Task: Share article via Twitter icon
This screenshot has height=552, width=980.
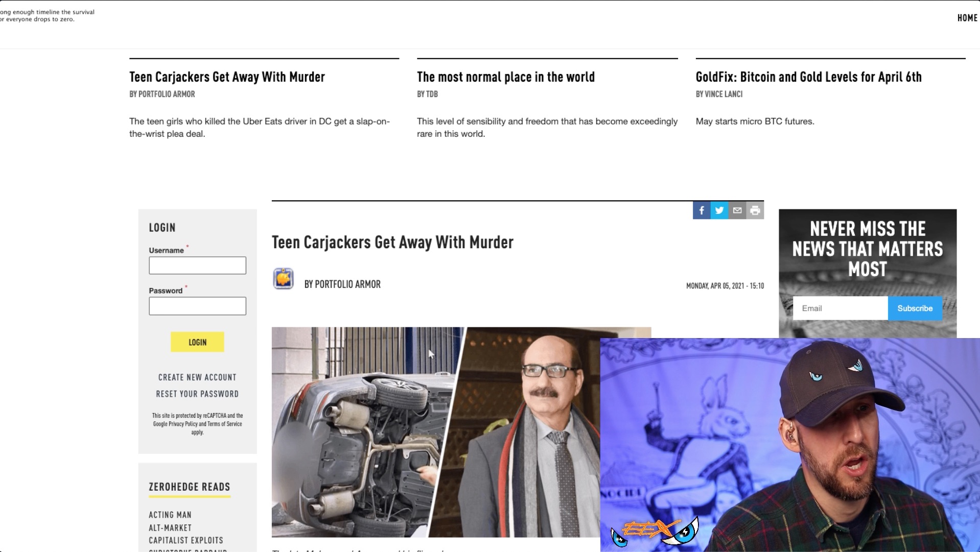Action: (719, 210)
